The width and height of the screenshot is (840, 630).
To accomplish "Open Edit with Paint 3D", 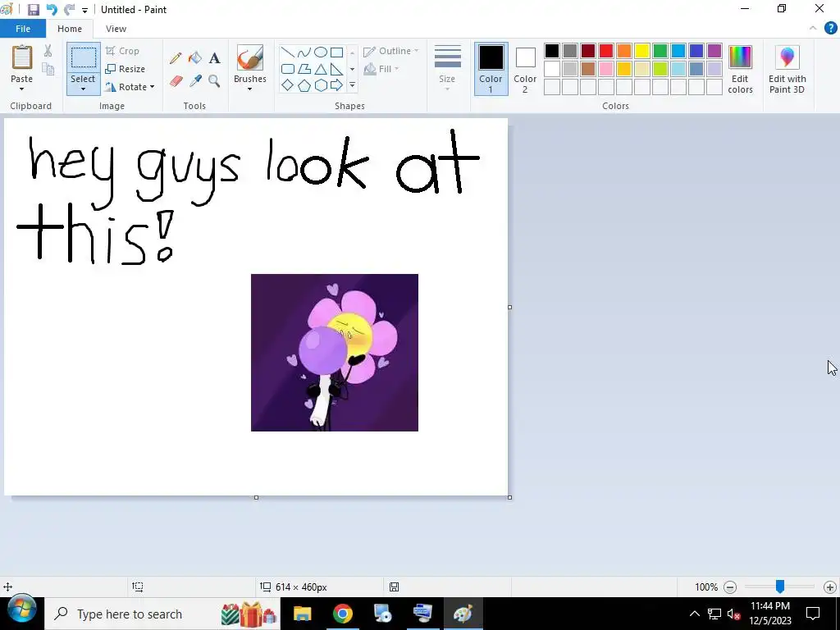I will click(787, 70).
